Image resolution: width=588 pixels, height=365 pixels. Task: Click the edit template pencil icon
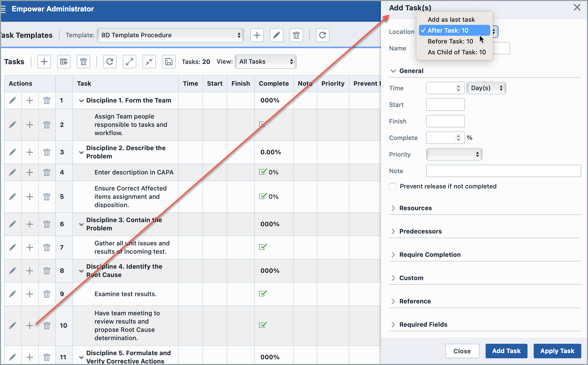pyautogui.click(x=276, y=35)
